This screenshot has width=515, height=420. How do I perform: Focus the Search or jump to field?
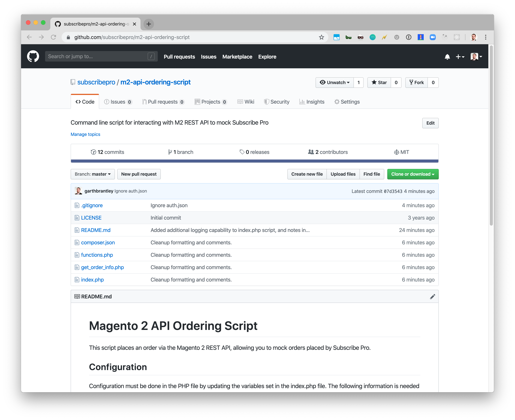click(101, 56)
